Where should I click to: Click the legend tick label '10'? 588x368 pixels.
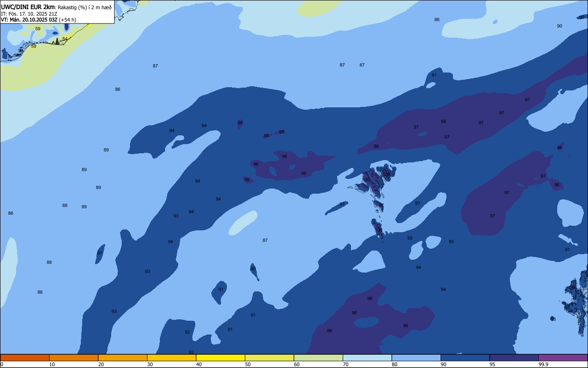click(52, 364)
